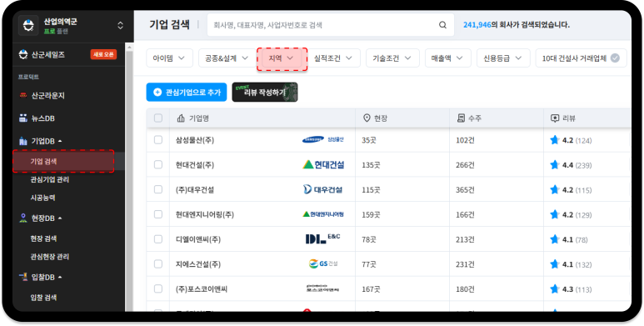Open the 삼성물산(주) company name link

(195, 140)
